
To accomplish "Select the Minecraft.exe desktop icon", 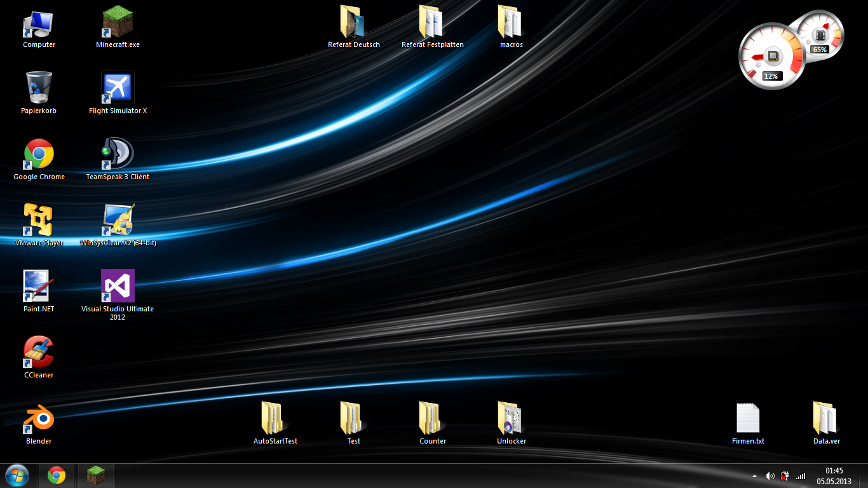I will [118, 24].
